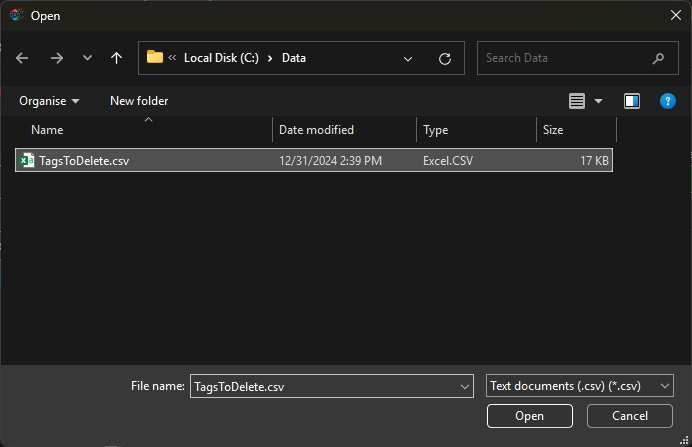Go up one folder level
The width and height of the screenshot is (692, 447).
pyautogui.click(x=117, y=58)
